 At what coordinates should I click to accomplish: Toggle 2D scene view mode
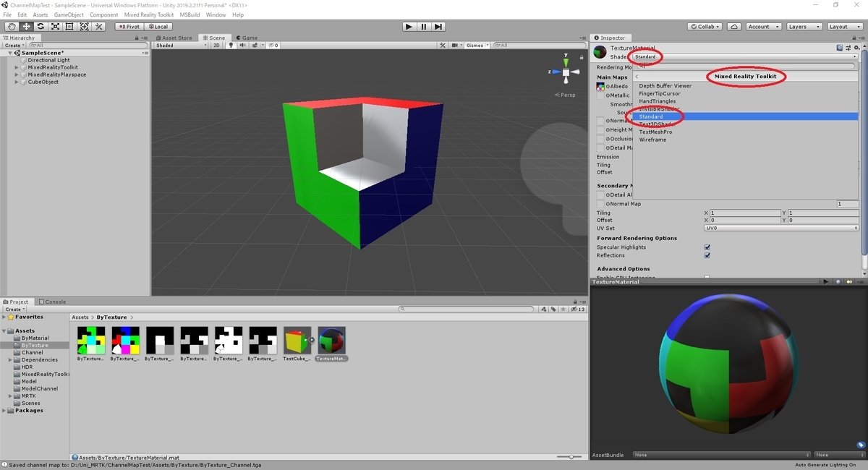[x=216, y=45]
